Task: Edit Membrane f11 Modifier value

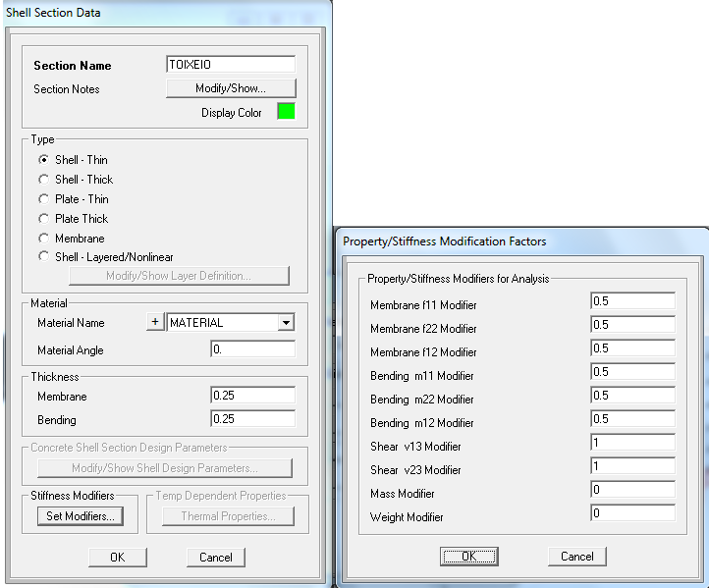Action: point(632,301)
